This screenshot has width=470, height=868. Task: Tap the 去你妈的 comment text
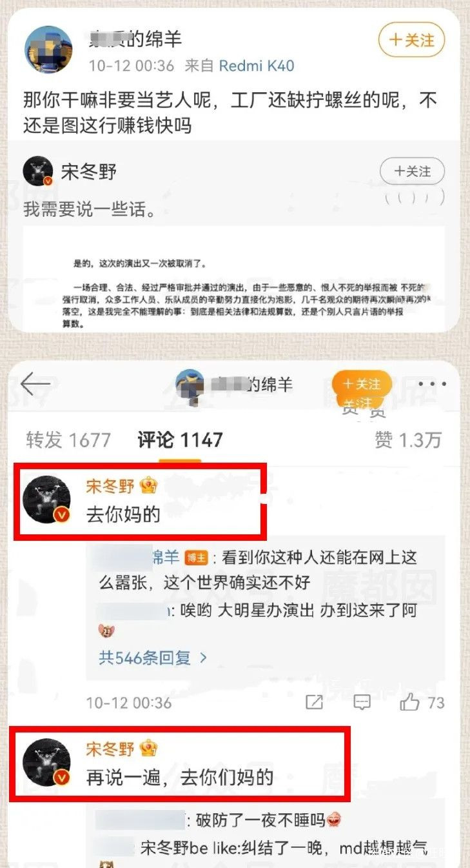[x=123, y=514]
